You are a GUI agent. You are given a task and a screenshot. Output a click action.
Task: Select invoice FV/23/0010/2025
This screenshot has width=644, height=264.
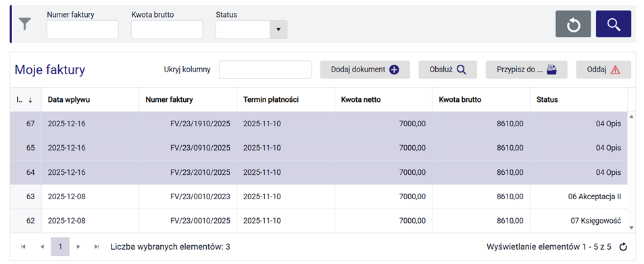tap(200, 221)
